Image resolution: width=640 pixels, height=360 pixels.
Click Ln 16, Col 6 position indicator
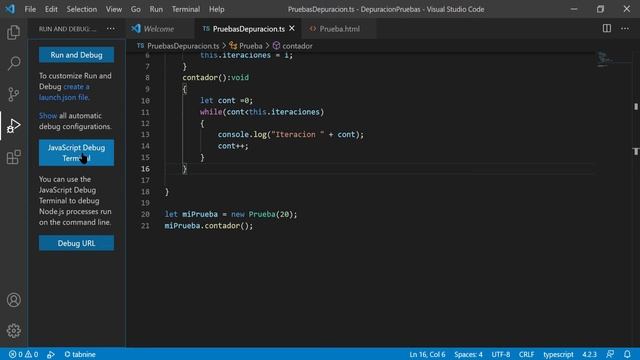pos(427,354)
